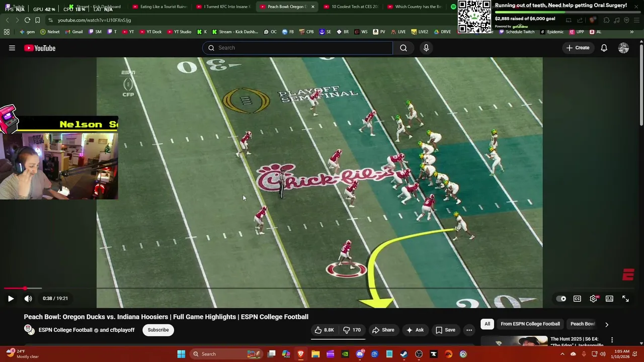644x362 pixels.
Task: Open YouTube notifications bell
Action: pos(604,48)
